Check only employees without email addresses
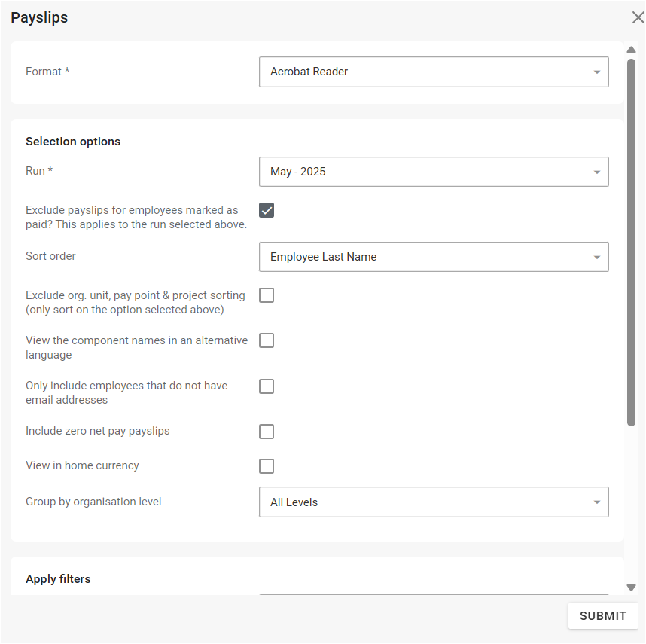This screenshot has width=646, height=644. [x=267, y=386]
